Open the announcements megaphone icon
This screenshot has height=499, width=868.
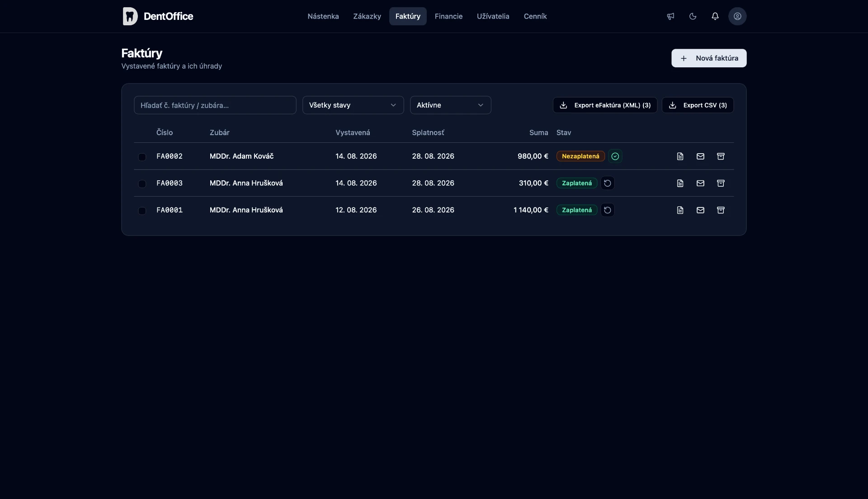coord(670,16)
